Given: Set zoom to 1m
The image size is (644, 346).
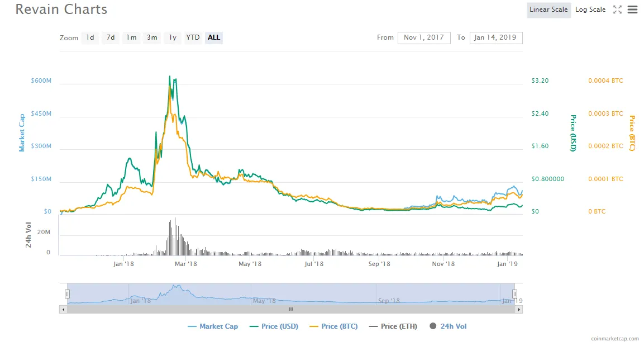Looking at the screenshot, I should point(131,37).
